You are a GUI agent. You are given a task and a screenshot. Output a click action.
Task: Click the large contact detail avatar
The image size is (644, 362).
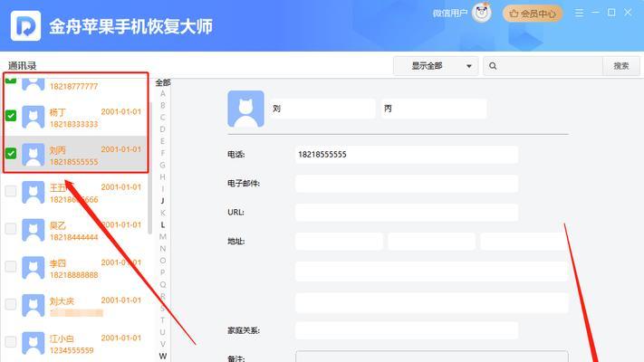(245, 109)
